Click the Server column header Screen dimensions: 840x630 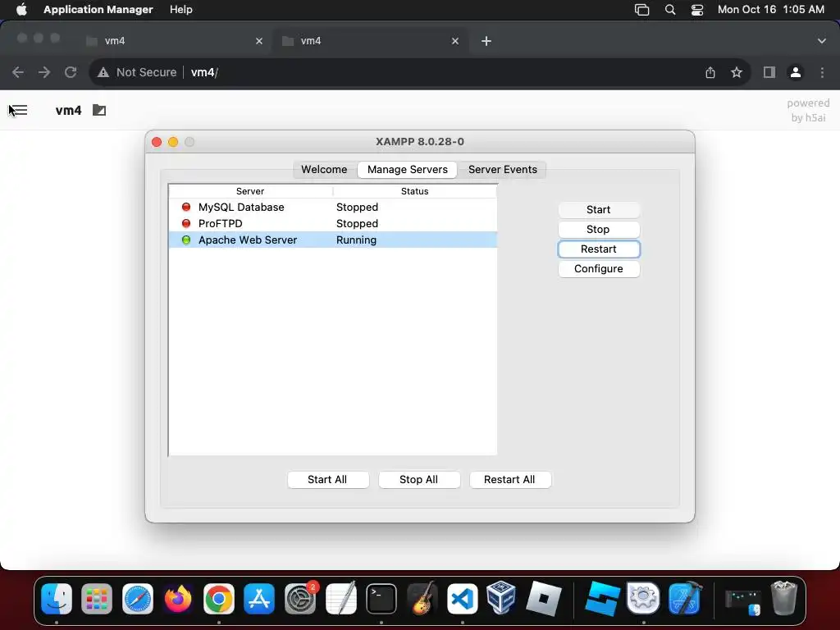(x=250, y=191)
